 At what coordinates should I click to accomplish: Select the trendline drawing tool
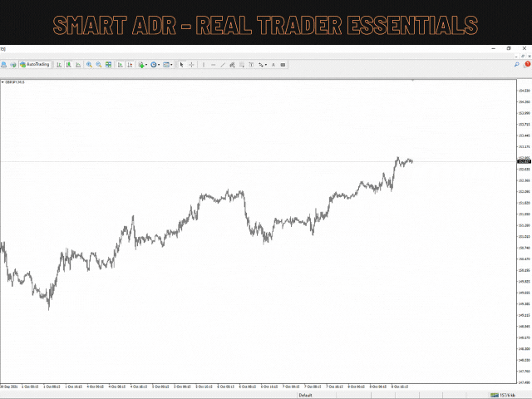click(x=223, y=65)
